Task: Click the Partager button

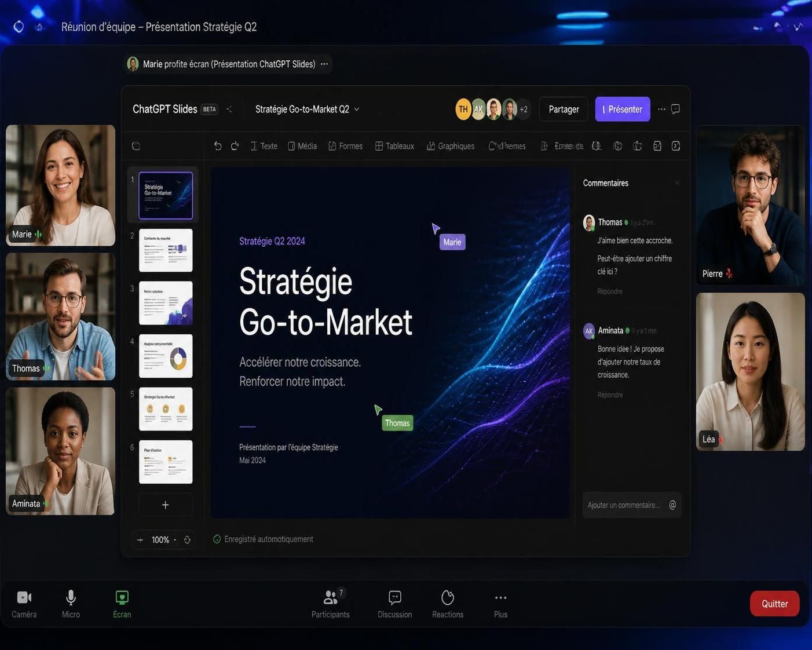Action: tap(564, 109)
